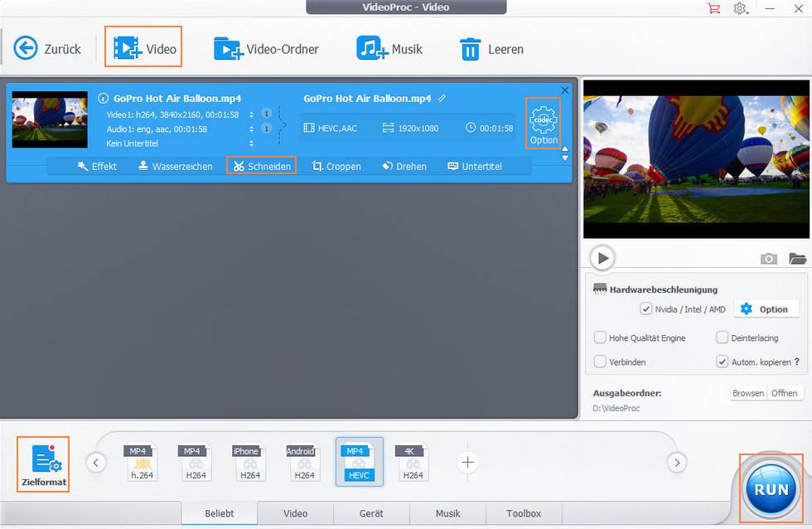Open the Croppen tool
Viewport: 812px width, 529px height.
click(336, 167)
